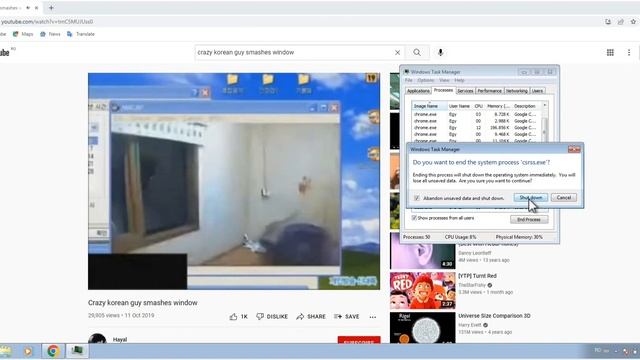Select the first chrome.exe process row
Viewport: 640px width, 360px height.
click(477, 115)
